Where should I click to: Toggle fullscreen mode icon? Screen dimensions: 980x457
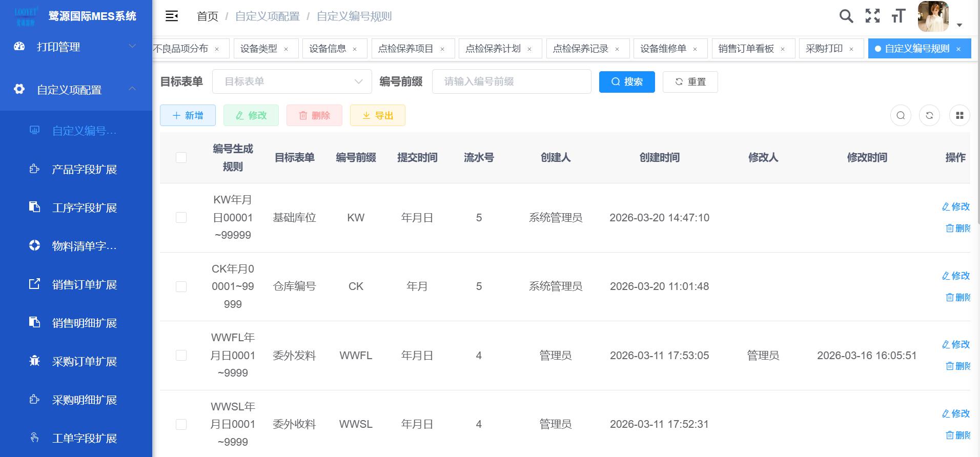point(872,16)
